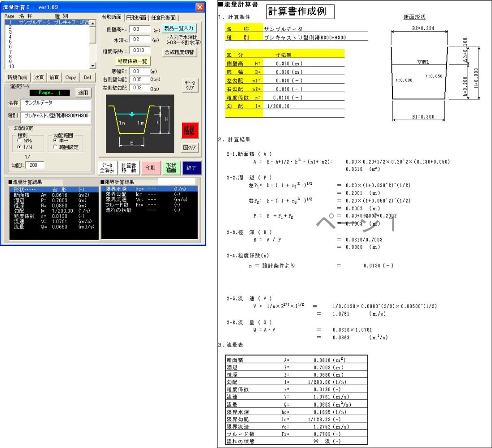Click the 新規作成 button

click(17, 78)
